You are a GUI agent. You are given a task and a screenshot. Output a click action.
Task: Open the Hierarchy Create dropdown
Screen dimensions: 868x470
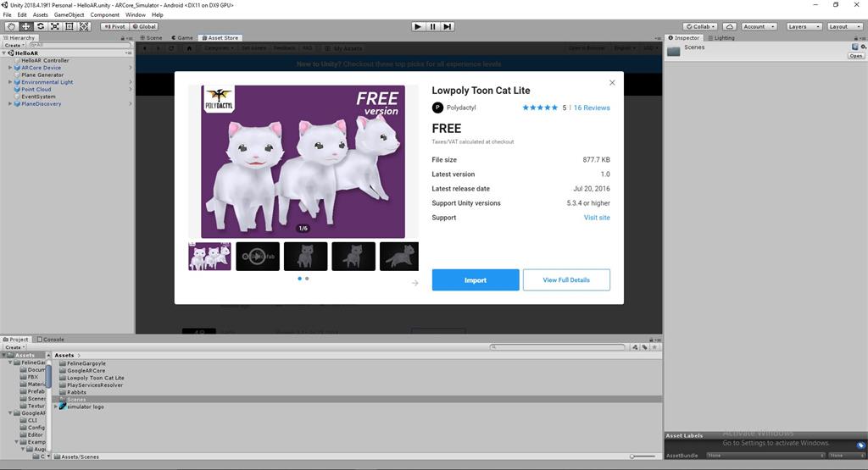click(14, 46)
